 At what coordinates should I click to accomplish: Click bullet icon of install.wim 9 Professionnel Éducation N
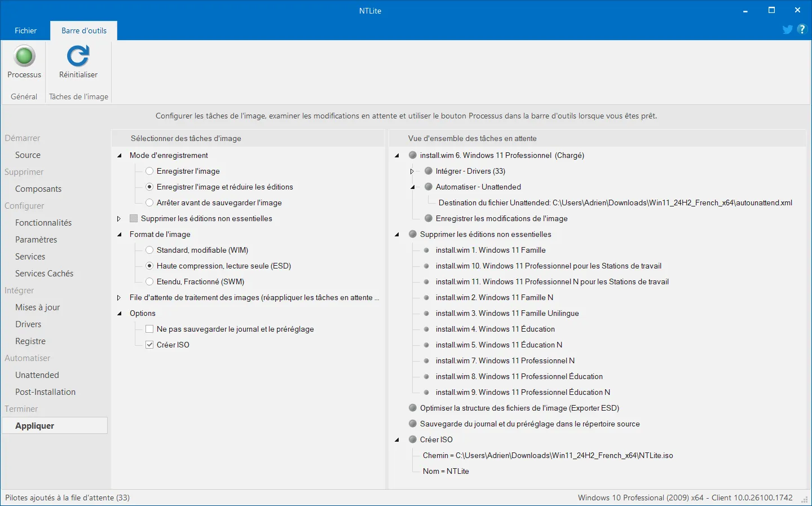coord(426,392)
